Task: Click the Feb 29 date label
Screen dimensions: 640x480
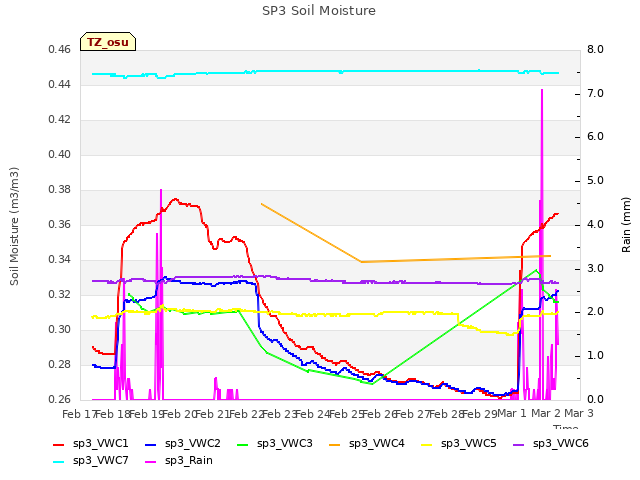Action: (x=480, y=414)
